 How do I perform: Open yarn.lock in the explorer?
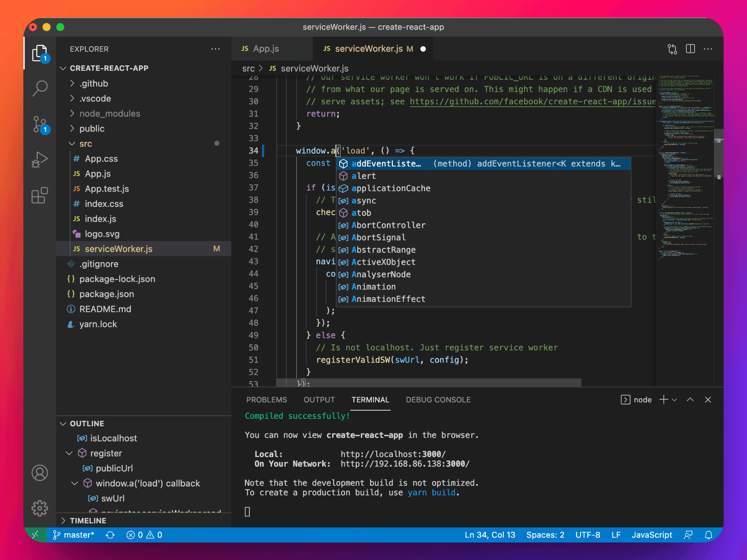click(144, 324)
